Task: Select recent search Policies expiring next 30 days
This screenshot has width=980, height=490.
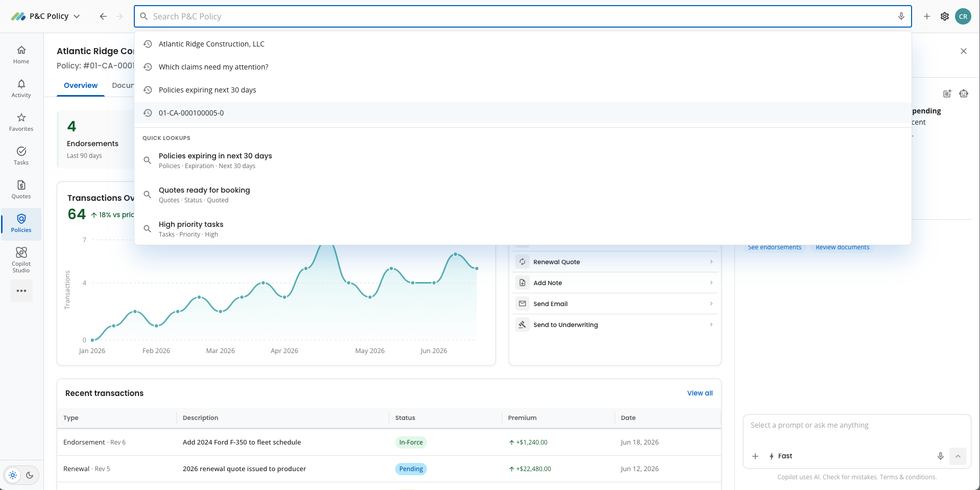Action: [x=523, y=90]
